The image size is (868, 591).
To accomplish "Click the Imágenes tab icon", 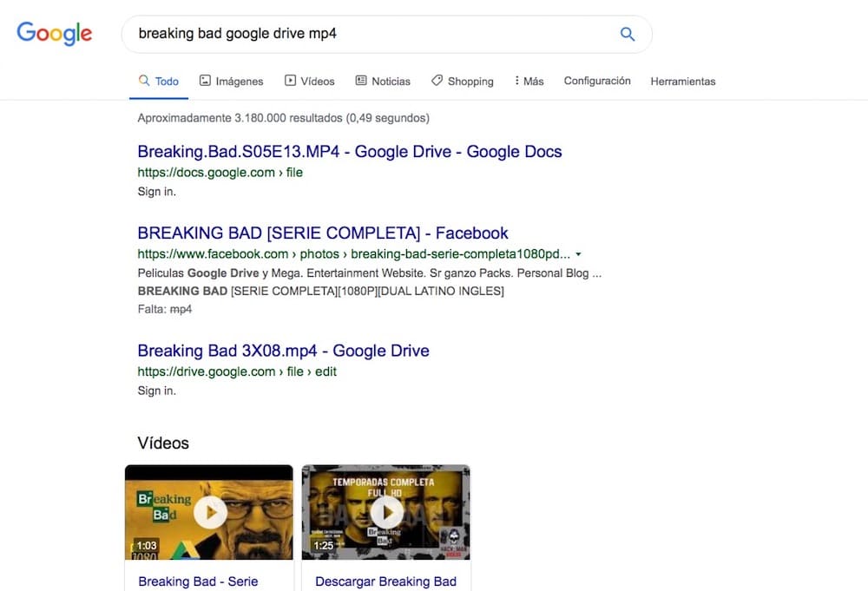I will (x=205, y=81).
